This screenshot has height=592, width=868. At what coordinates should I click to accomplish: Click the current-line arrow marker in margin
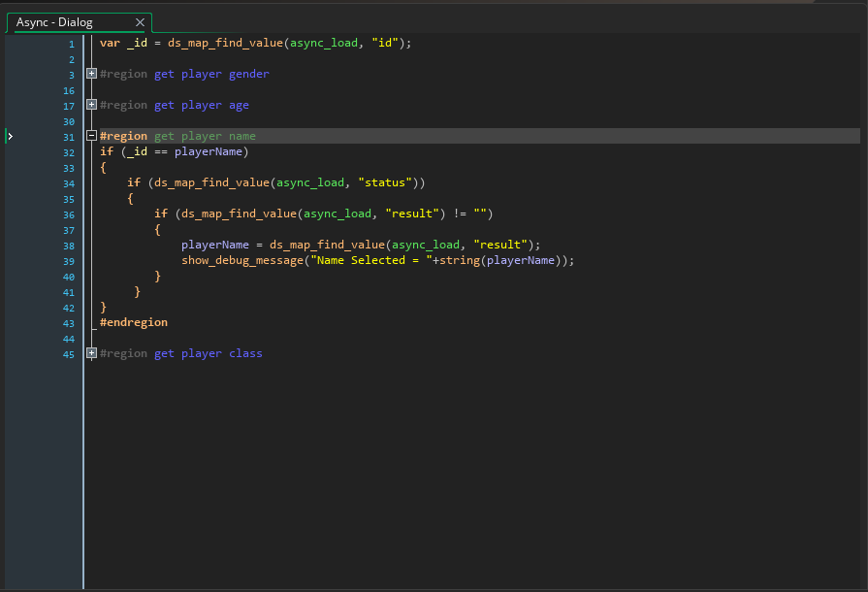click(x=10, y=136)
